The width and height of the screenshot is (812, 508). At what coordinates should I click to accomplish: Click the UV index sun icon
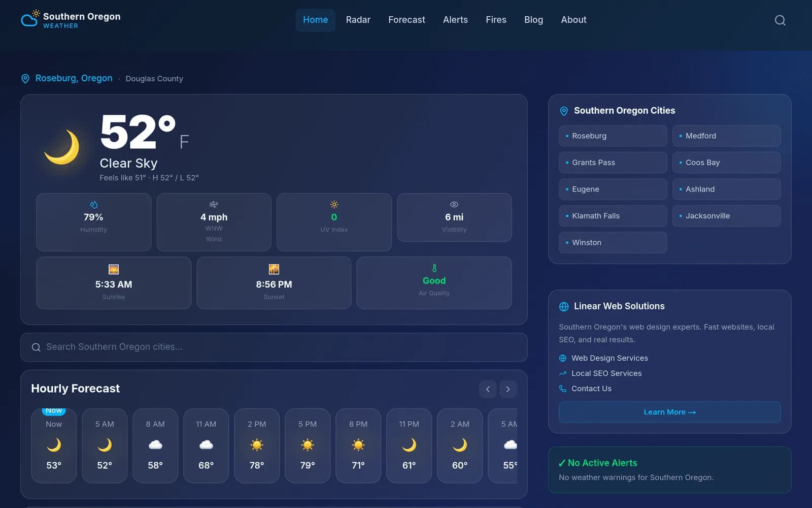[334, 204]
